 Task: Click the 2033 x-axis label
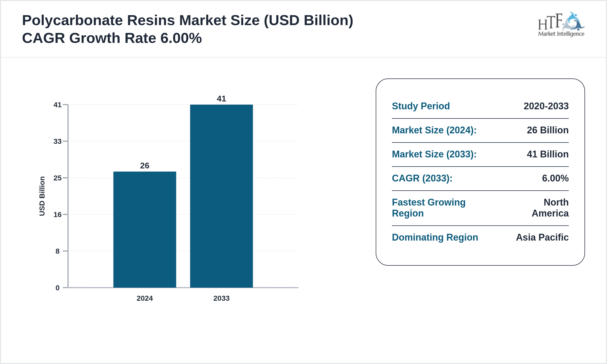221,298
